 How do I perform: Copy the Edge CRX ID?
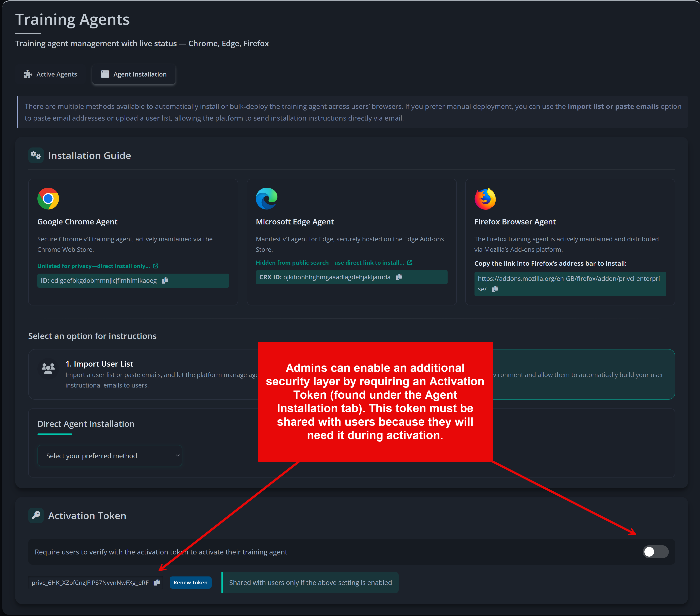(399, 277)
